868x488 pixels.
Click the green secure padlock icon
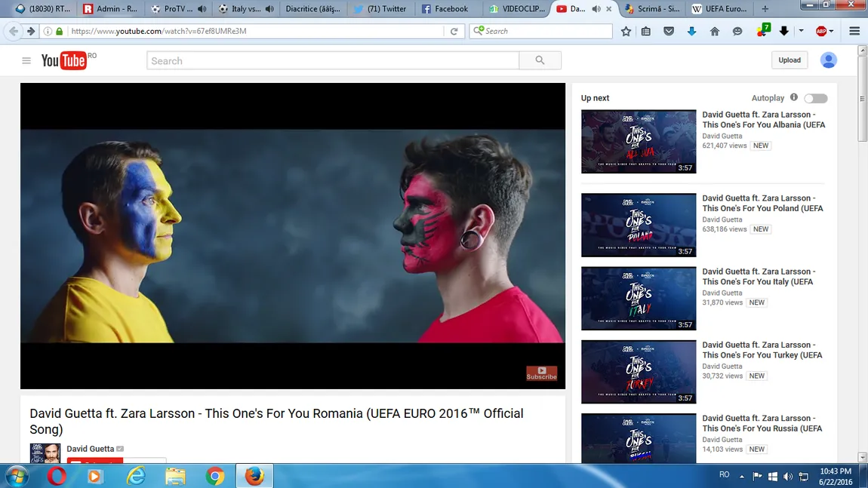click(59, 31)
